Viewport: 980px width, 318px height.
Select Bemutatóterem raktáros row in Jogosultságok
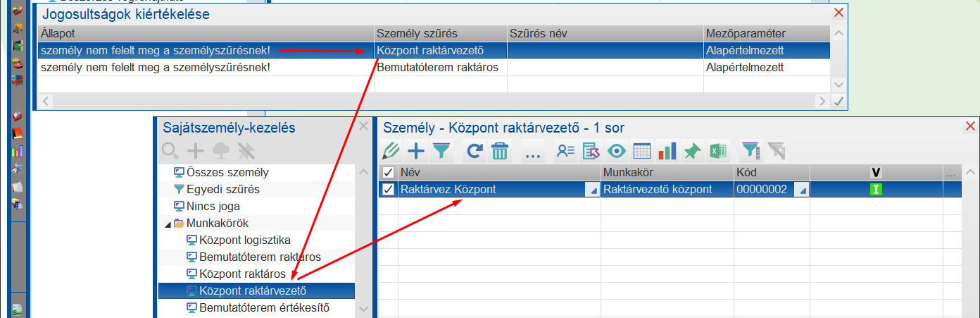click(434, 68)
